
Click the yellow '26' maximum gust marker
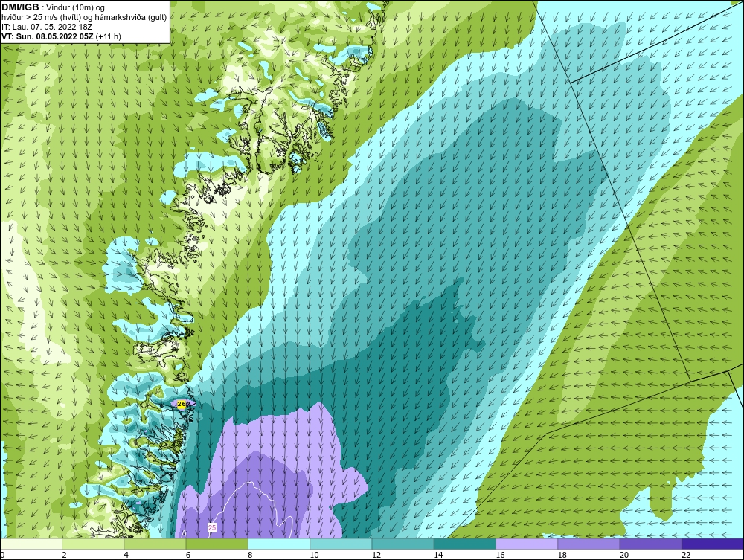tap(182, 404)
